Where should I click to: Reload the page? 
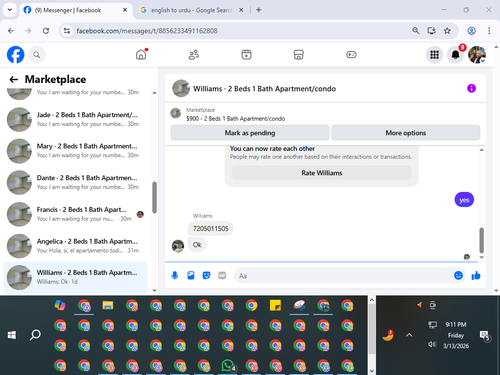tap(46, 31)
